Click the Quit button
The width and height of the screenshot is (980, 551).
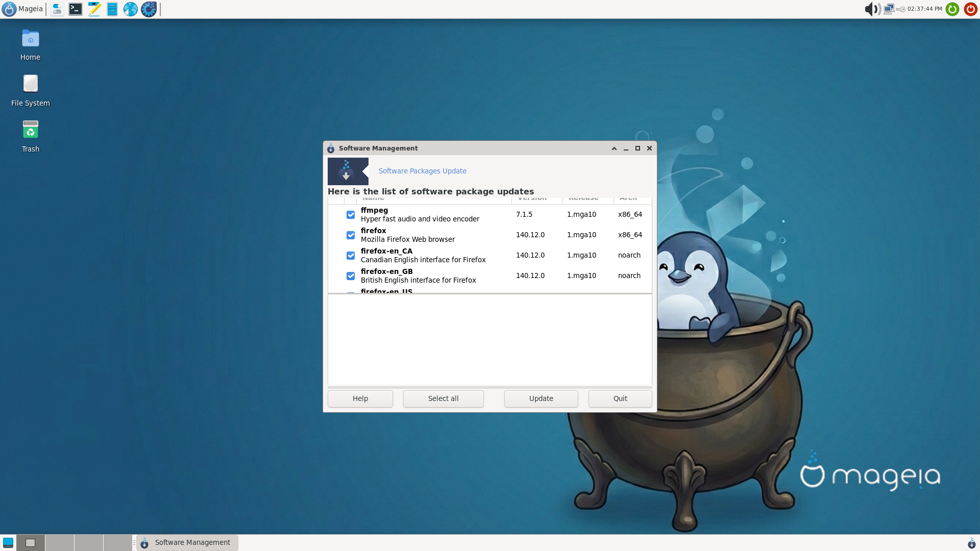tap(620, 398)
